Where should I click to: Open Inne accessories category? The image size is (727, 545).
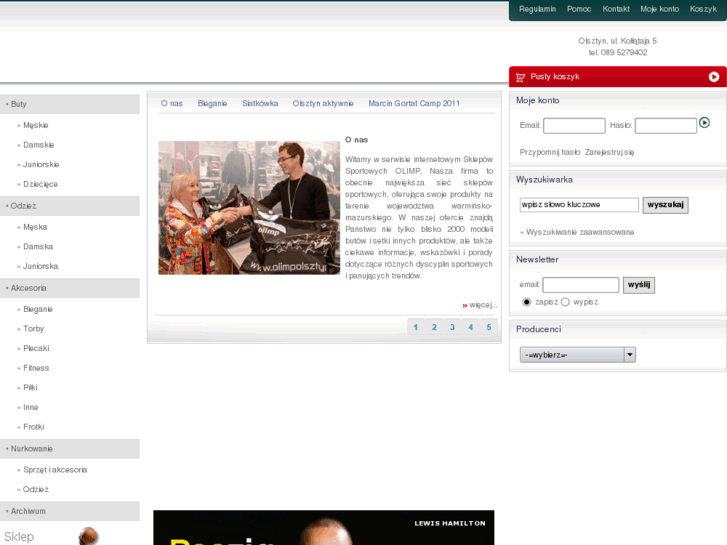[x=31, y=407]
